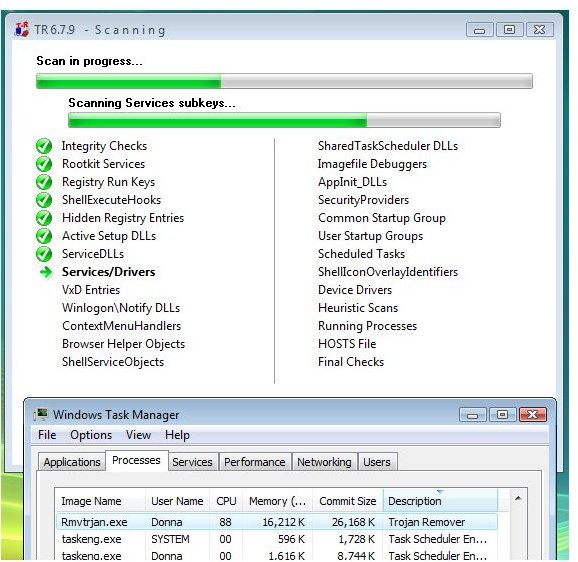Click the VxD Entries scan item

pos(91,290)
